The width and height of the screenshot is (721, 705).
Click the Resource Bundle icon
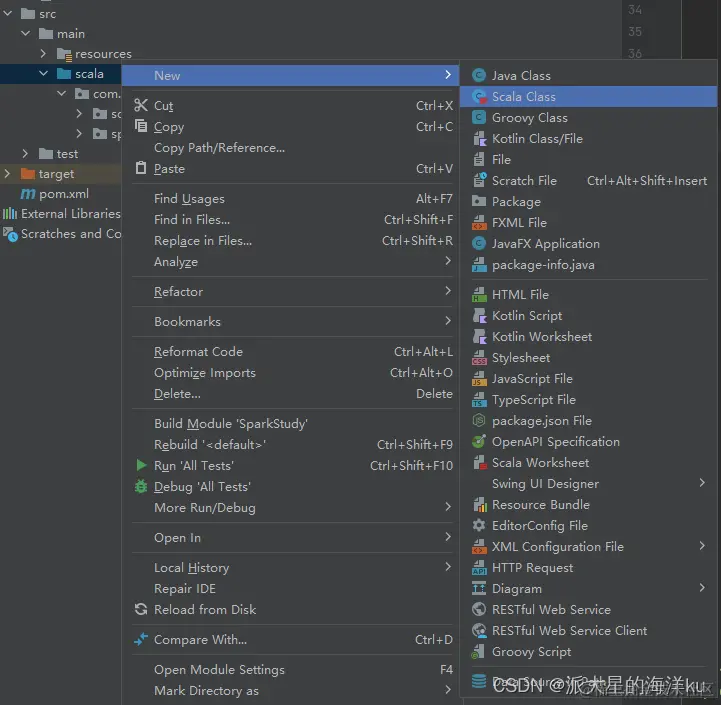[479, 504]
